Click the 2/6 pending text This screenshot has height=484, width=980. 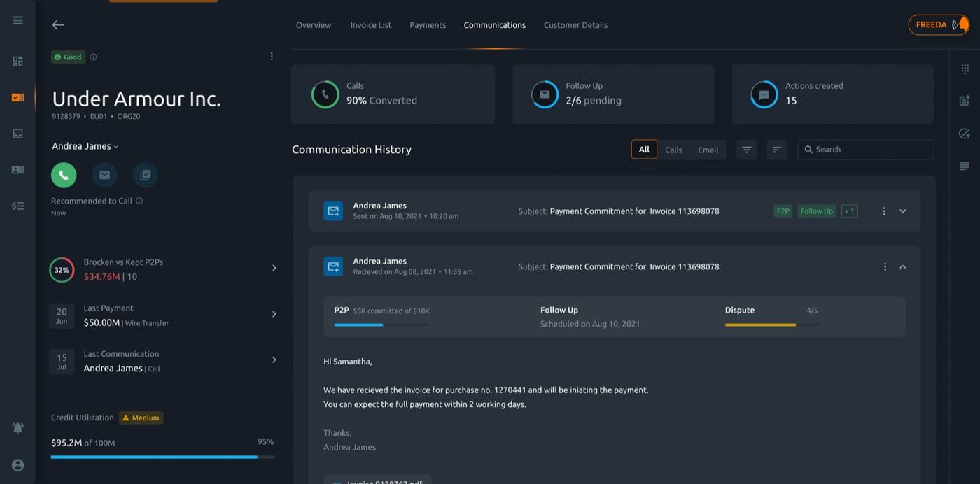[594, 101]
